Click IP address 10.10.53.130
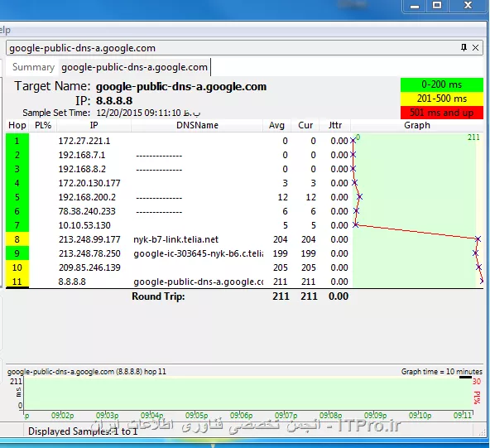Viewport: 490px width, 448px height. (x=84, y=225)
